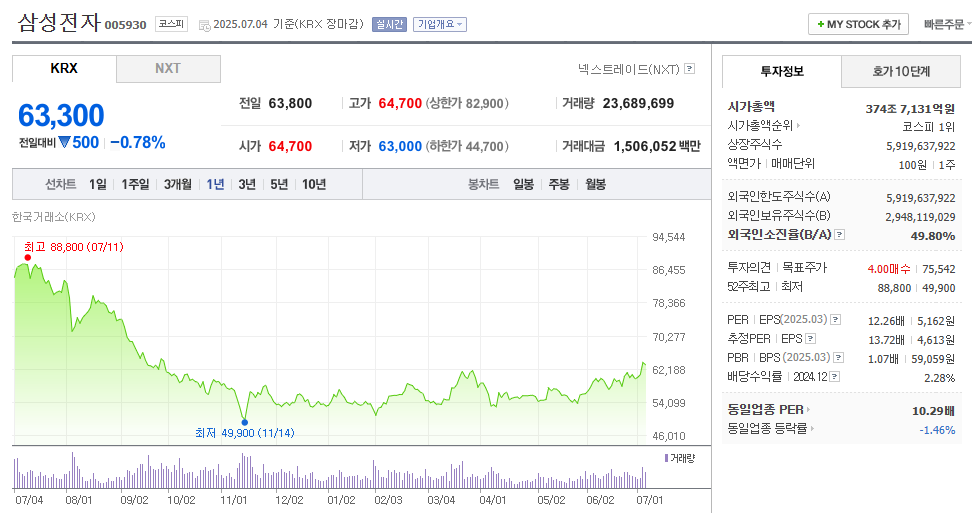The height and width of the screenshot is (513, 972).
Task: Open the help icon beside PBR BPS(2025.03)
Action: coord(838,357)
